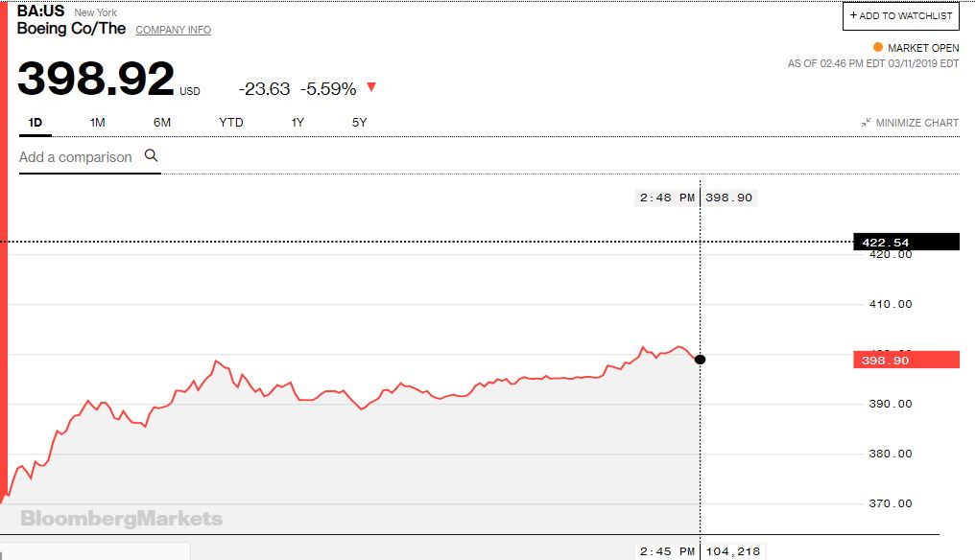This screenshot has width=976, height=560.
Task: Open the 5Y chart range
Action: click(359, 123)
